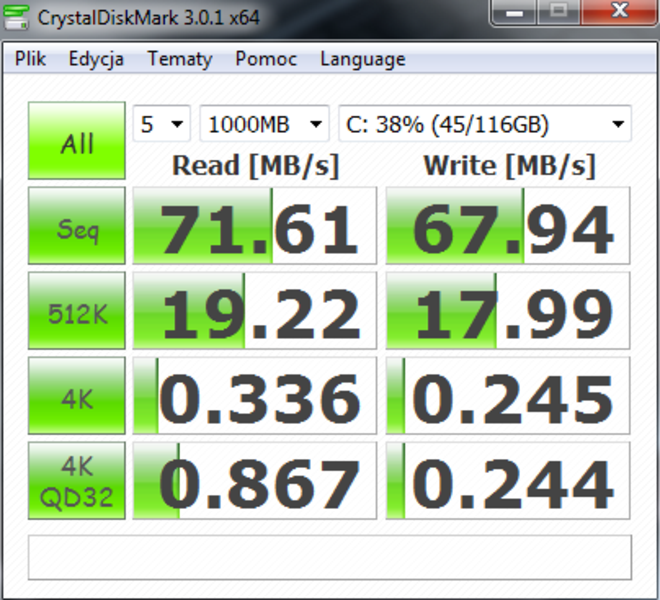The height and width of the screenshot is (600, 660).
Task: Click the Read [MB/s] column header
Action: point(255,165)
